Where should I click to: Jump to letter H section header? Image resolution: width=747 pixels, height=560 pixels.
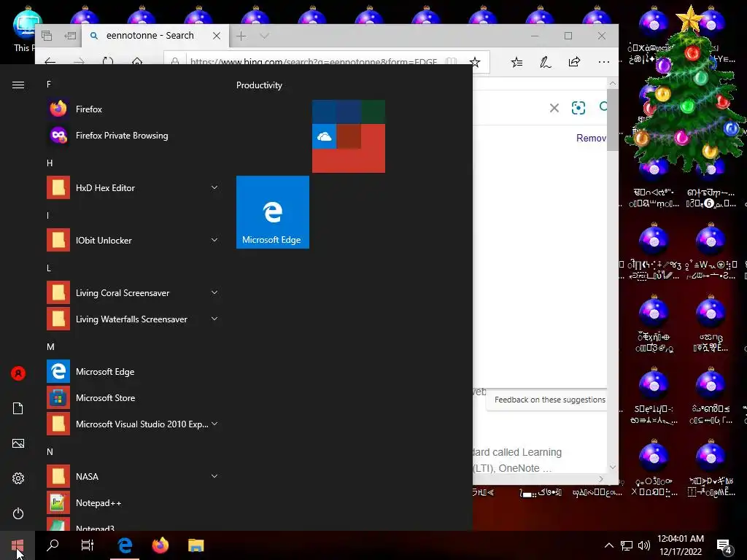[x=50, y=163]
